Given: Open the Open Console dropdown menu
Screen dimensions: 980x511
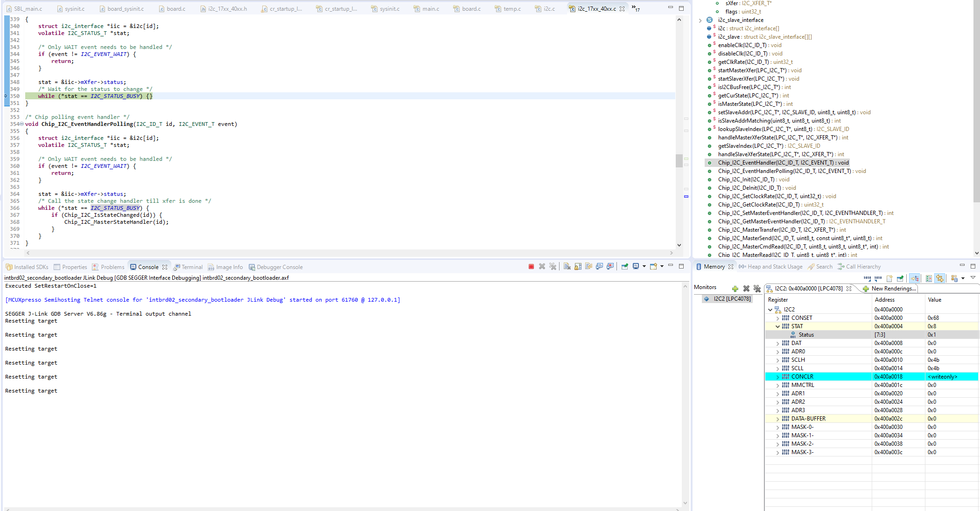Looking at the screenshot, I should [644, 266].
